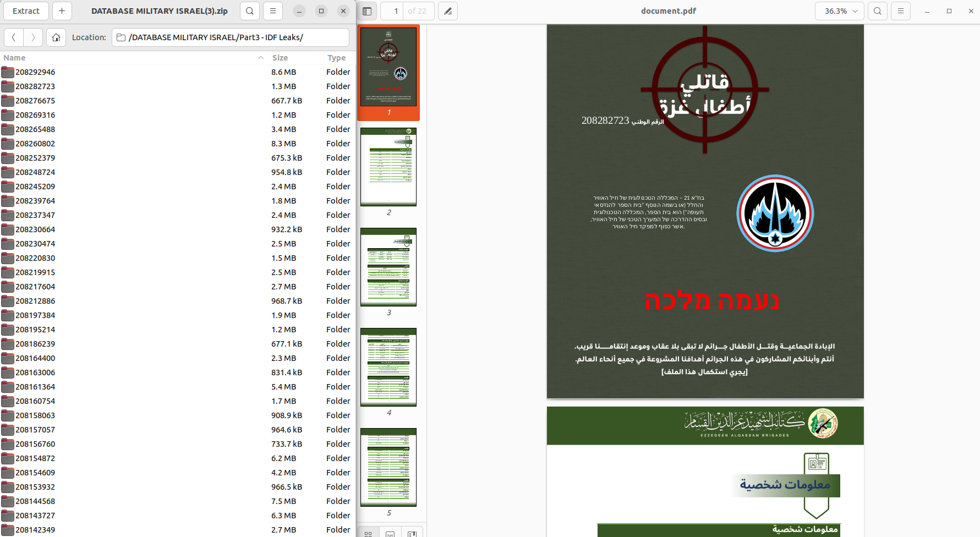Open the archive manager hamburger menu
The image size is (980, 537).
[273, 11]
